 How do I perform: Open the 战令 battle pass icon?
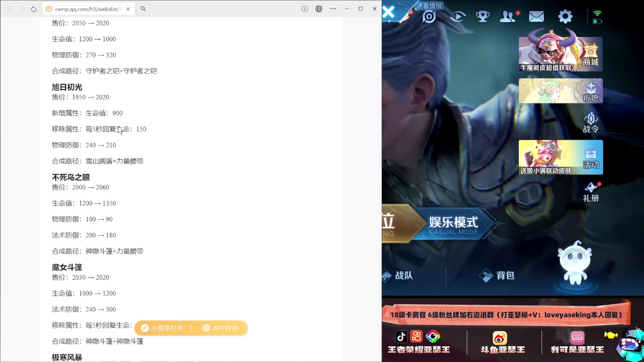tap(591, 123)
